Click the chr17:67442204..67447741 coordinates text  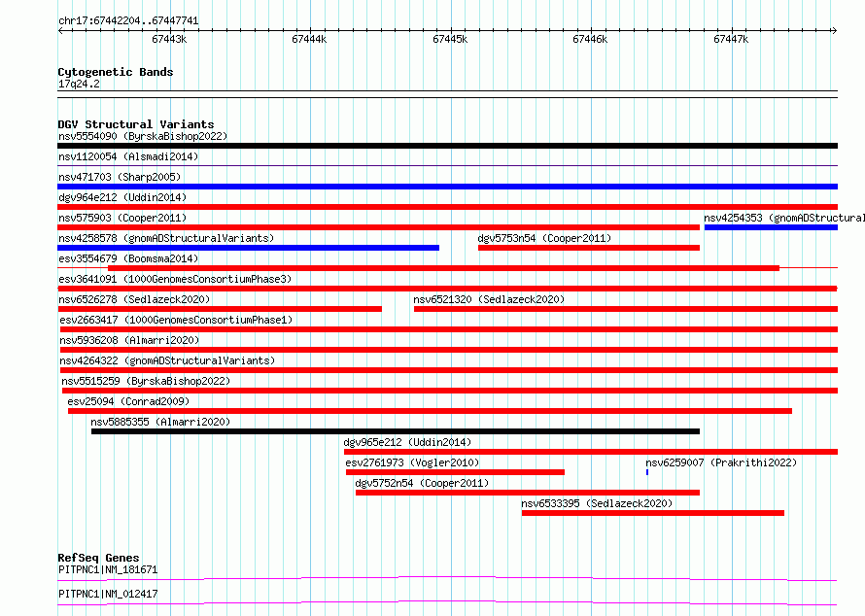pos(128,20)
